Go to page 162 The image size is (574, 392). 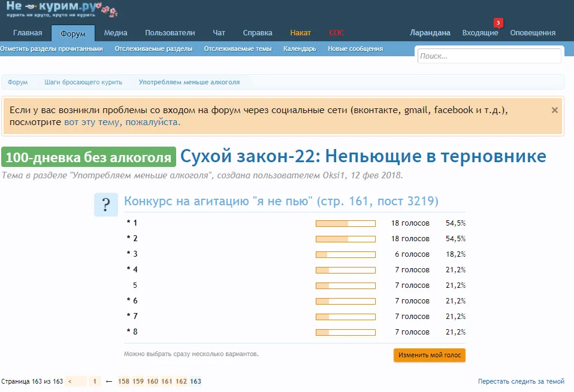pyautogui.click(x=181, y=381)
